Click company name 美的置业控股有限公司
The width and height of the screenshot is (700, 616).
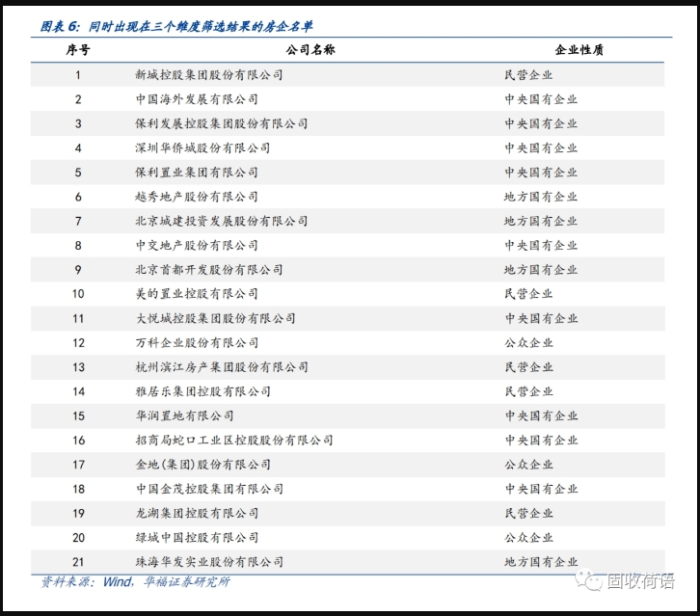tap(197, 294)
